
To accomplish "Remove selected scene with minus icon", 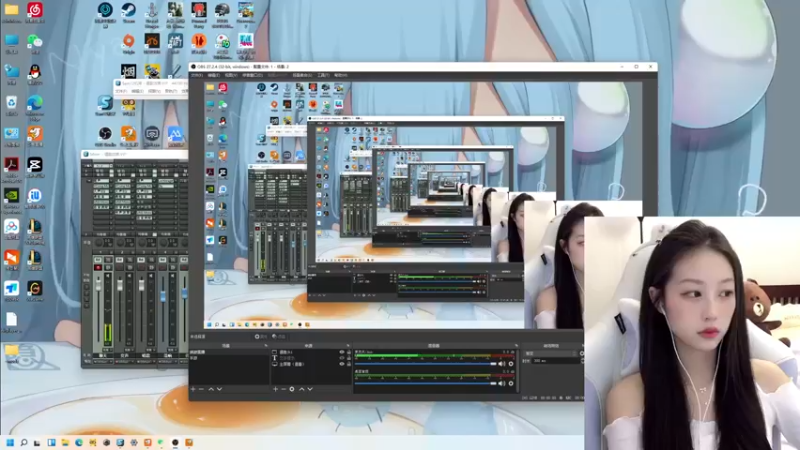I will [202, 389].
